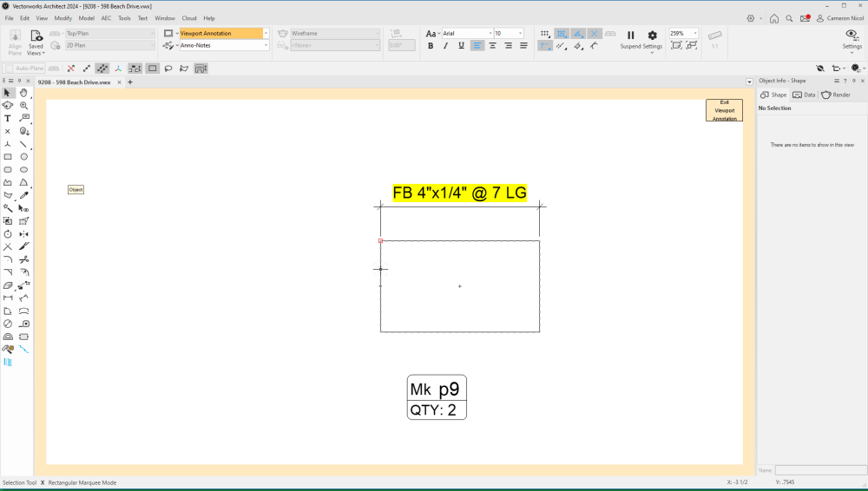Activate the Text tool
The image size is (868, 491).
8,118
